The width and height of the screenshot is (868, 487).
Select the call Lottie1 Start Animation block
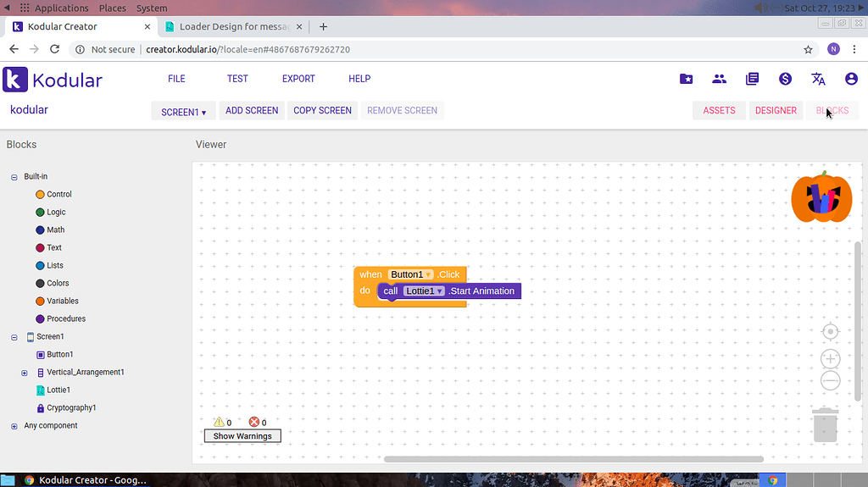[x=449, y=291]
